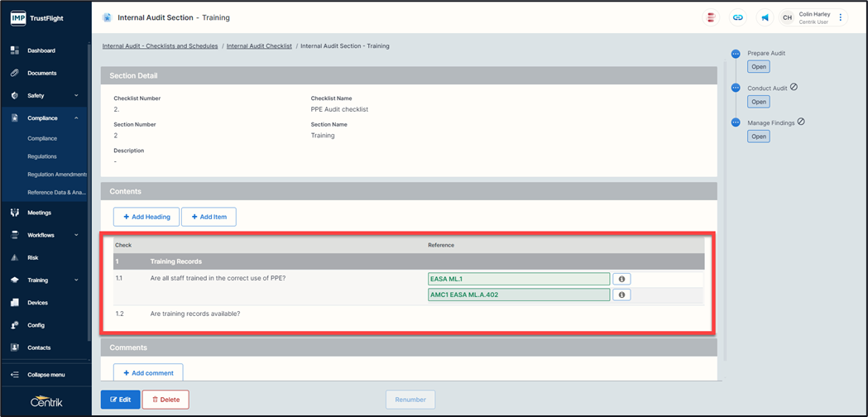
Task: Click info icon next to EASA ML.1
Action: 621,280
